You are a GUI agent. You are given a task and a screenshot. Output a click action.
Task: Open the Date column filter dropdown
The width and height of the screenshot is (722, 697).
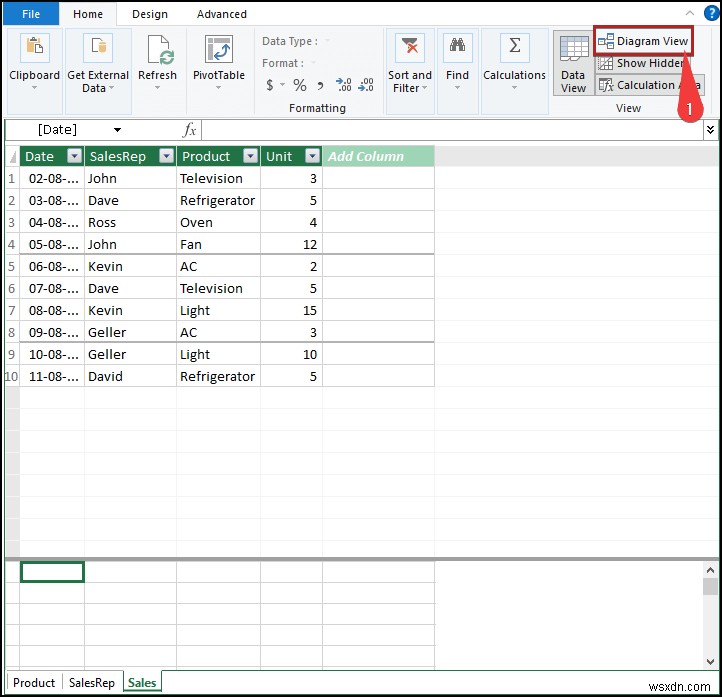[74, 156]
